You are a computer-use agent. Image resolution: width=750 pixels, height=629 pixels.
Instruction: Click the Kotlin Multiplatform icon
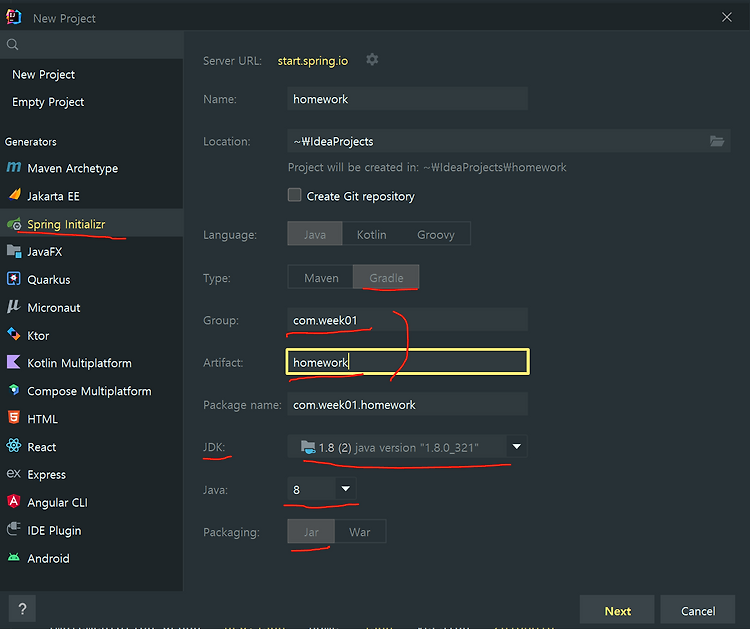click(x=13, y=362)
